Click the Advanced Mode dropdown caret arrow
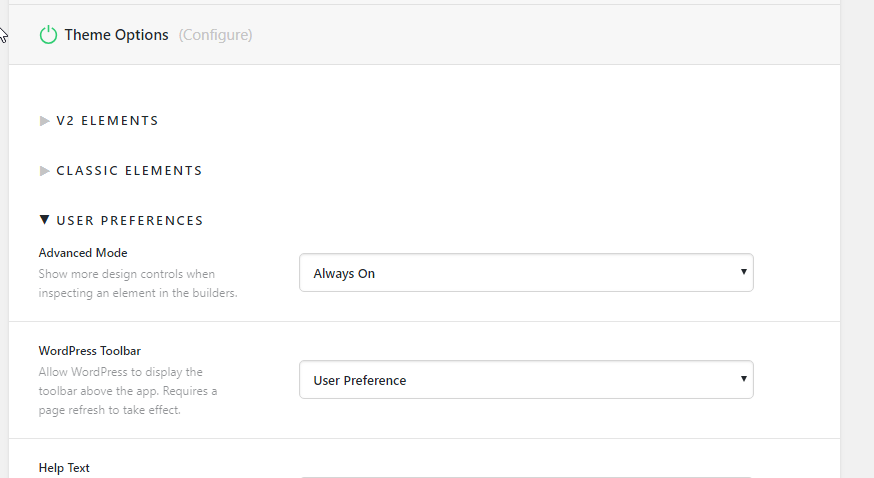The height and width of the screenshot is (478, 874). coord(744,272)
